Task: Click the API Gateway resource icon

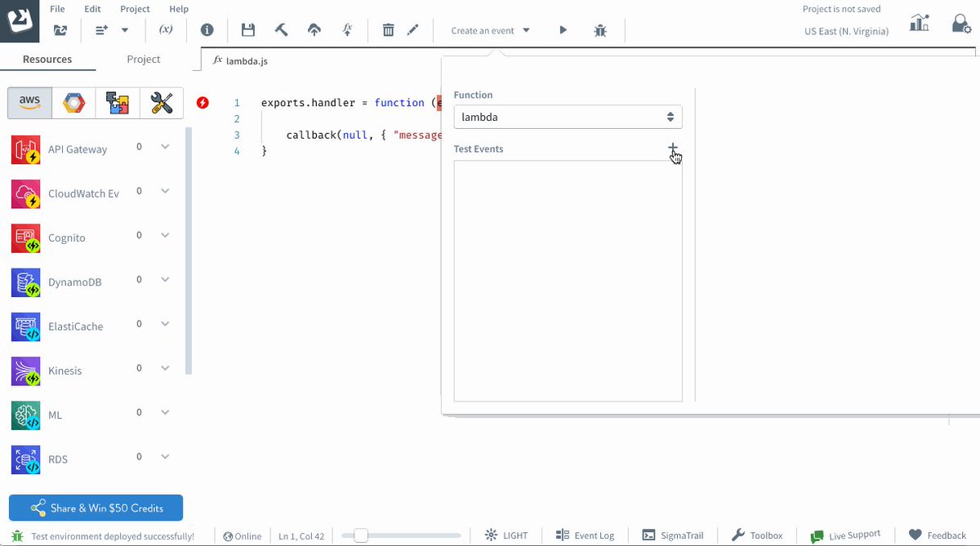Action: (x=26, y=149)
